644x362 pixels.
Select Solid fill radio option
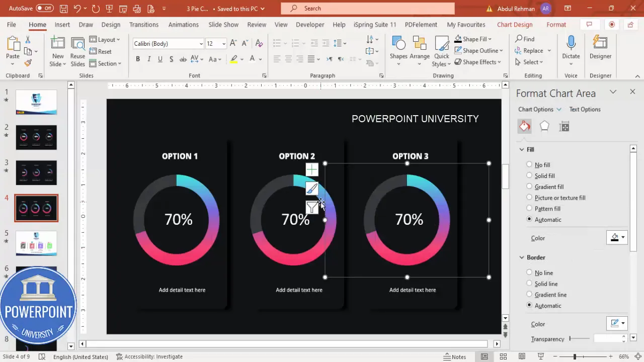(529, 175)
